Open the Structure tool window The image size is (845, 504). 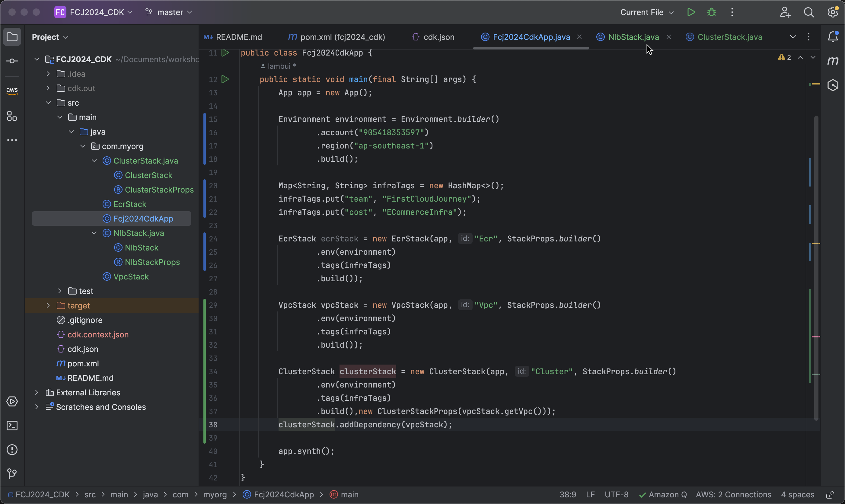click(x=12, y=116)
